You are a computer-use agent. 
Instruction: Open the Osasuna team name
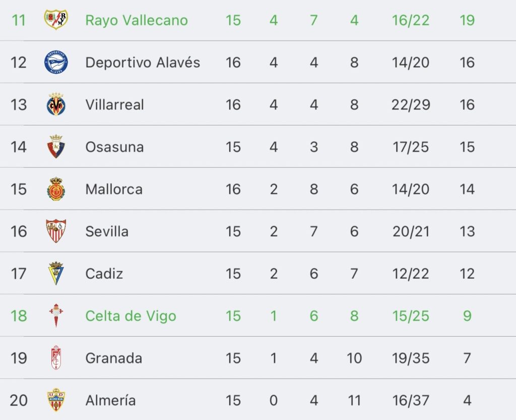(114, 147)
